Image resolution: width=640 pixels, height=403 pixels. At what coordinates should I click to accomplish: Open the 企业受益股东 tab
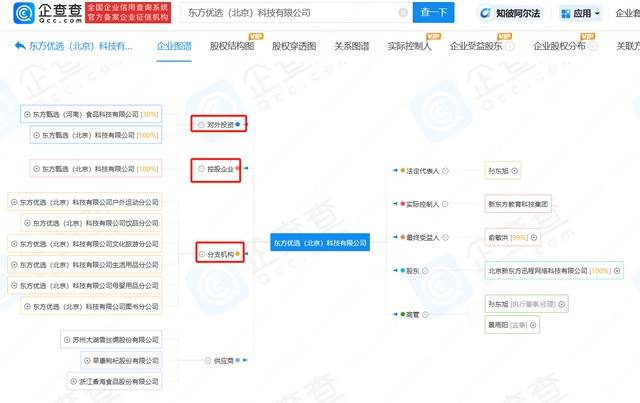(x=476, y=46)
